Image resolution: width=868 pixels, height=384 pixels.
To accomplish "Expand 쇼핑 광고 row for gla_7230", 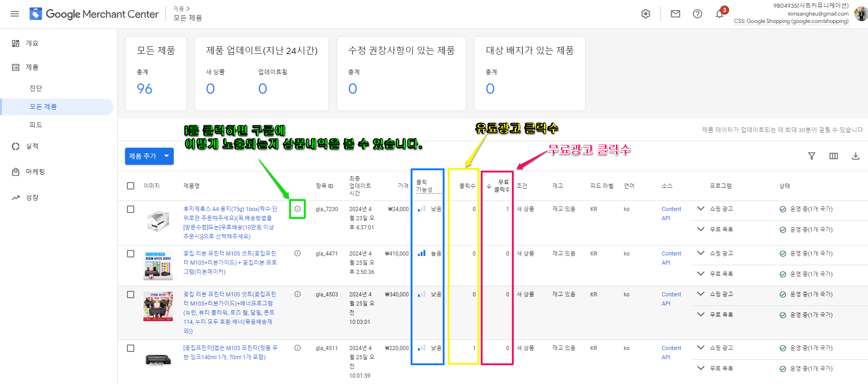I will pos(701,208).
